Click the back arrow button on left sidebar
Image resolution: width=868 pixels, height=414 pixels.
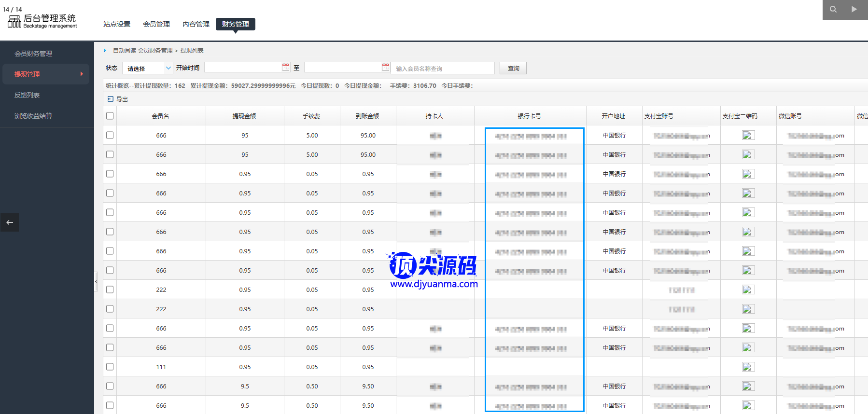(x=10, y=222)
